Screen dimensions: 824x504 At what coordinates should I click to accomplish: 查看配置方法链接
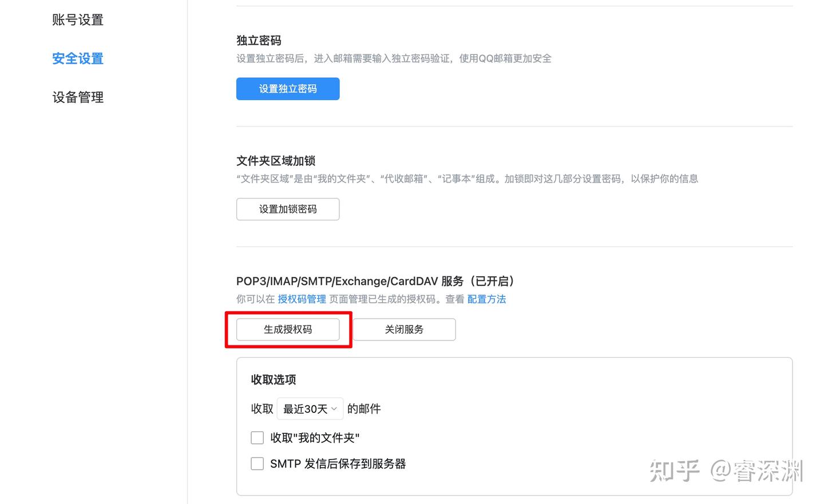486,299
